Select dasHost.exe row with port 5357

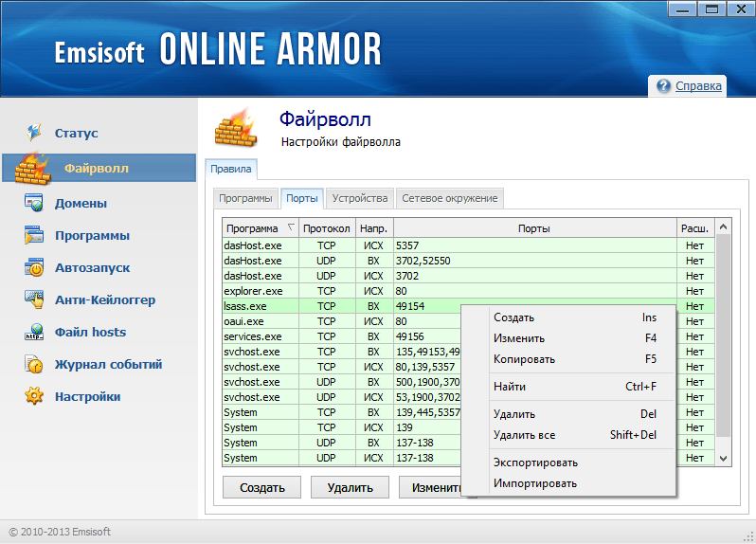(x=468, y=245)
